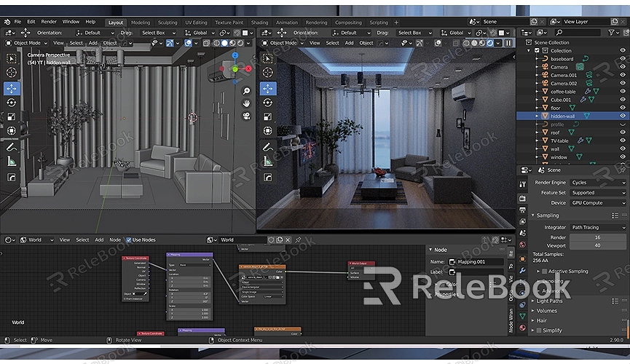630x364 pixels.
Task: Click View in left viewport header
Action: tap(58, 43)
